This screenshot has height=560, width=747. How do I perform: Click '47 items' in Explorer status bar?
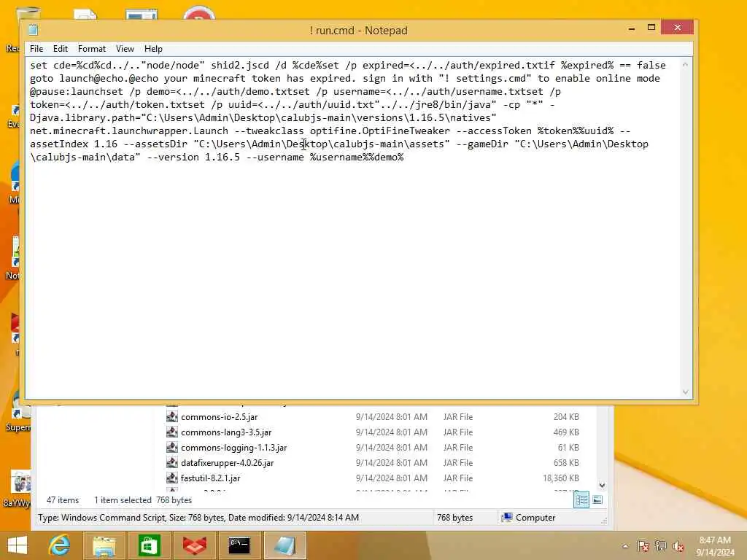[x=63, y=500]
